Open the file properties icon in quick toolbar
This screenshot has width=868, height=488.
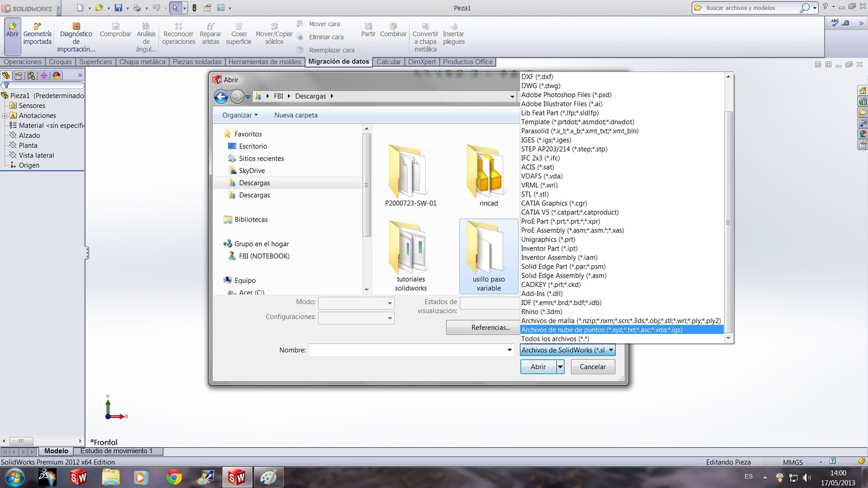[x=207, y=8]
